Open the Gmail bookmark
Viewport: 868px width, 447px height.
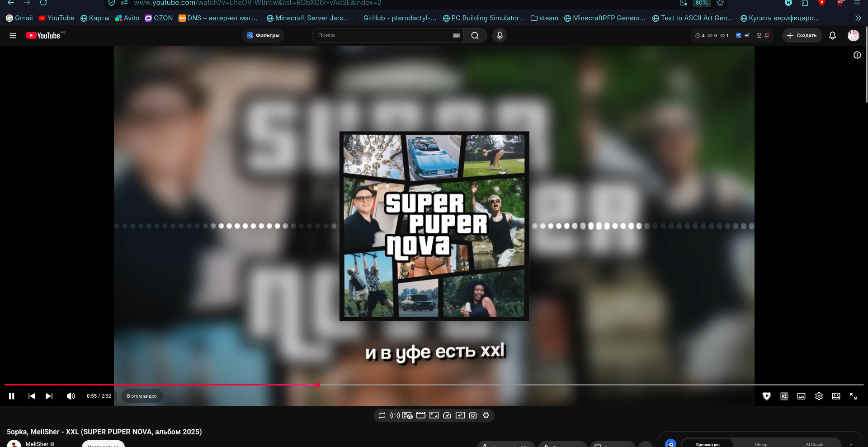[x=19, y=18]
